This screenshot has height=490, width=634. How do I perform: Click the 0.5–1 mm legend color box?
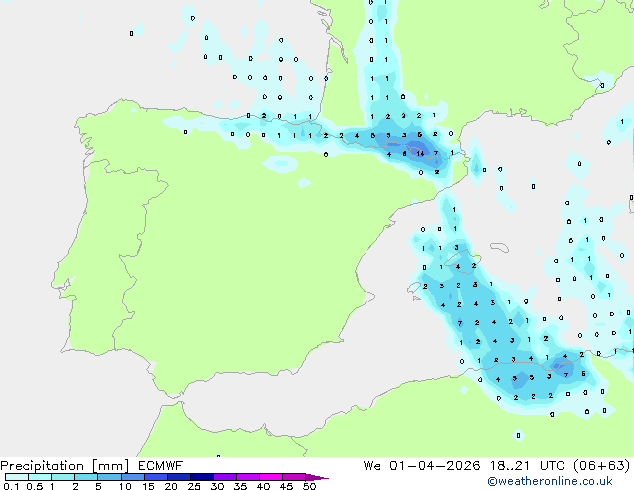point(40,477)
